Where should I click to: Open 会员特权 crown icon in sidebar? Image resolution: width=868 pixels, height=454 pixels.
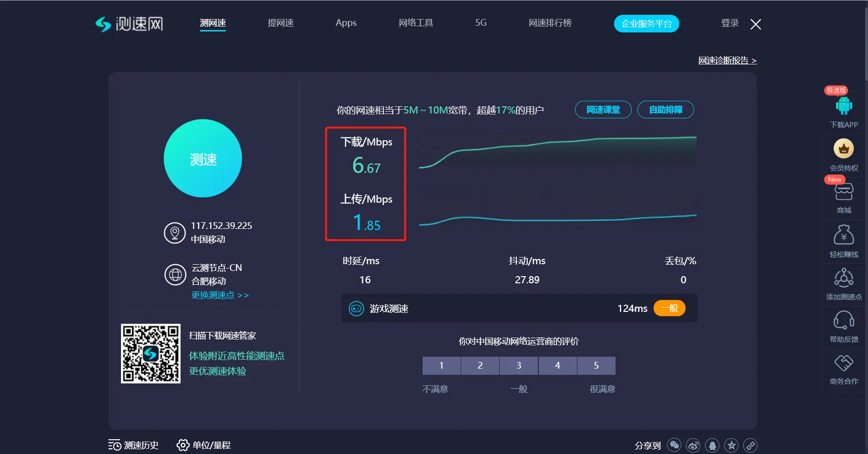tap(844, 149)
